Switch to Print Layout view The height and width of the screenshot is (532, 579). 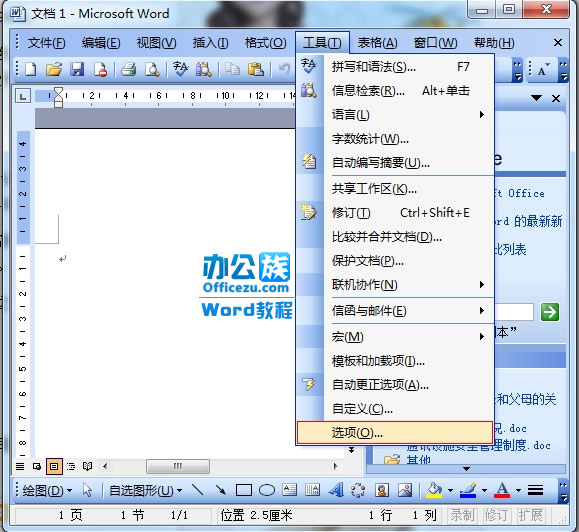point(54,466)
